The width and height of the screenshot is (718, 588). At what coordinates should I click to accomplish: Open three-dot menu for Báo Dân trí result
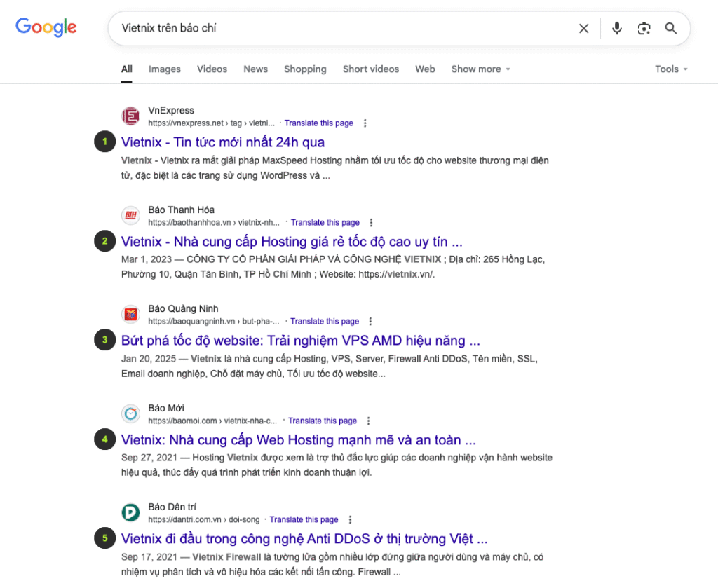click(350, 520)
